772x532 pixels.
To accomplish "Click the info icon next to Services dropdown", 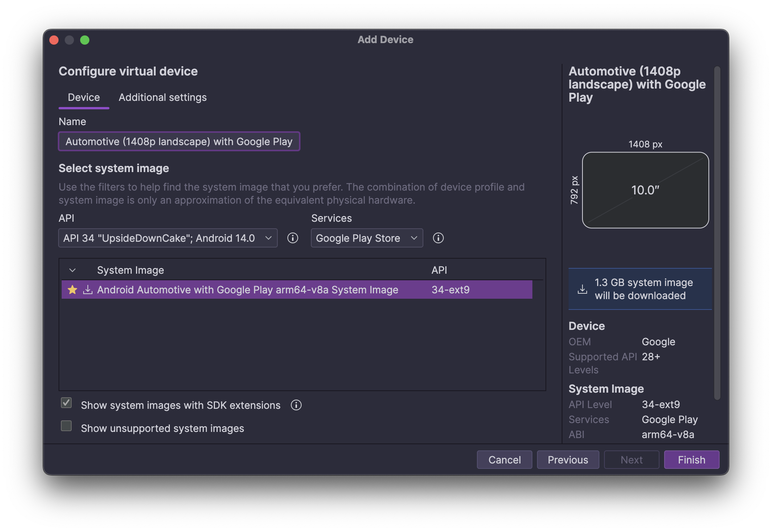I will tap(438, 238).
